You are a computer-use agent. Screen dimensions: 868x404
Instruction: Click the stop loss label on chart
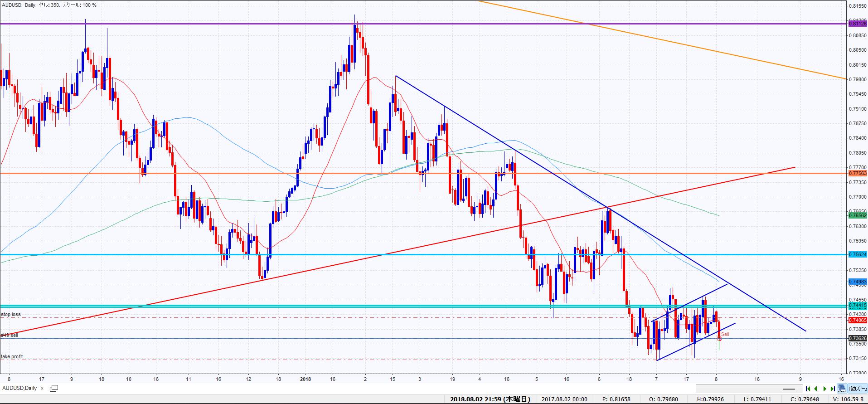point(11,314)
